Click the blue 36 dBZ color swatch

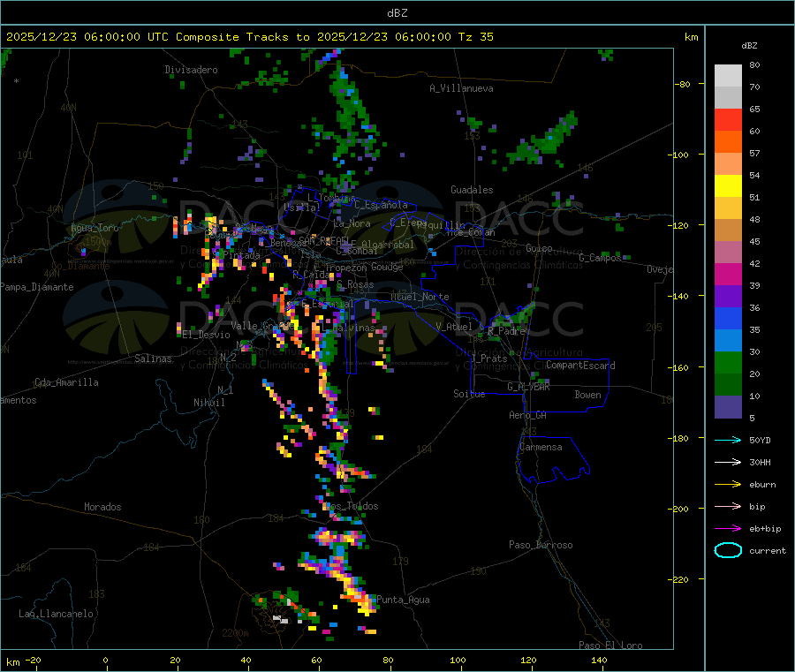[728, 319]
